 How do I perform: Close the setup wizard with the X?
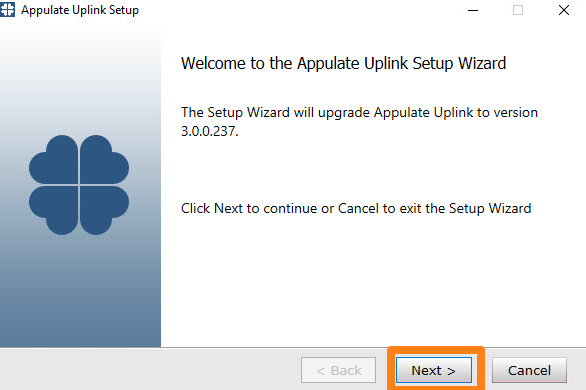pyautogui.click(x=564, y=10)
